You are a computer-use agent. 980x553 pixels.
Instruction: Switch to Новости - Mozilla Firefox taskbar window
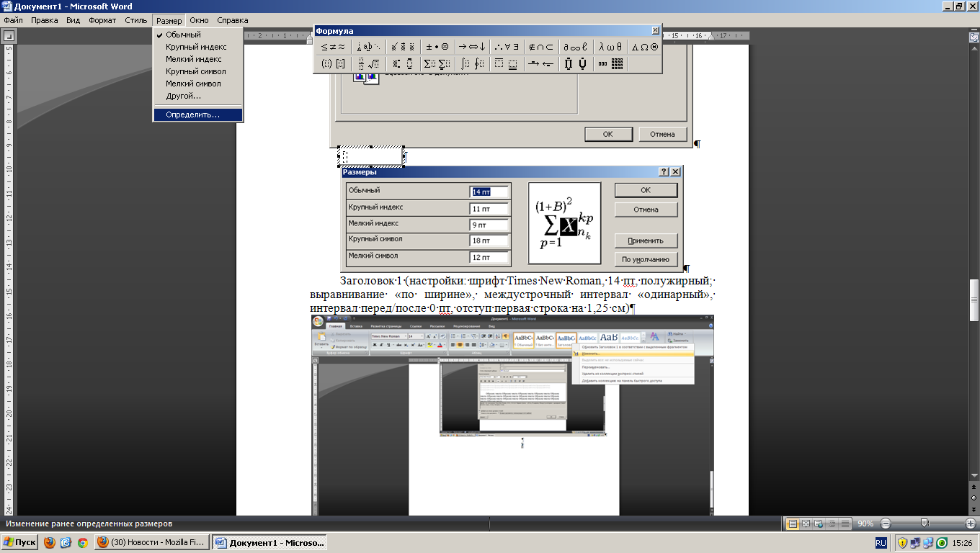pyautogui.click(x=151, y=542)
